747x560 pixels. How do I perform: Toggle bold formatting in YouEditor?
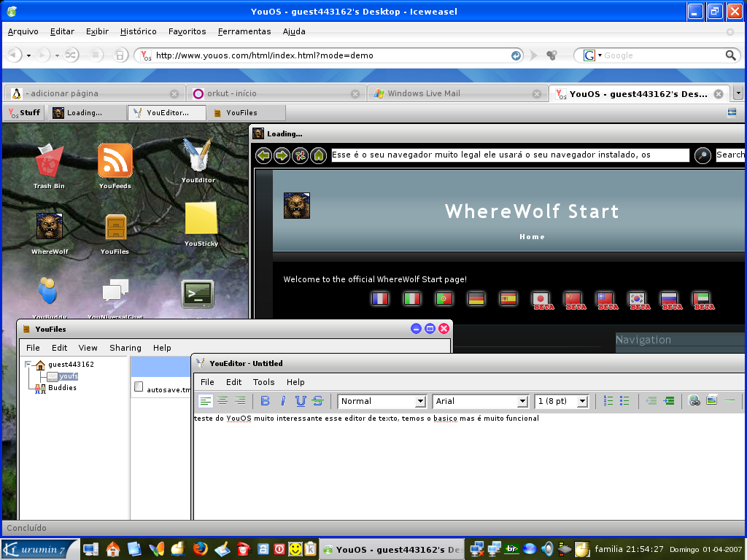(266, 401)
